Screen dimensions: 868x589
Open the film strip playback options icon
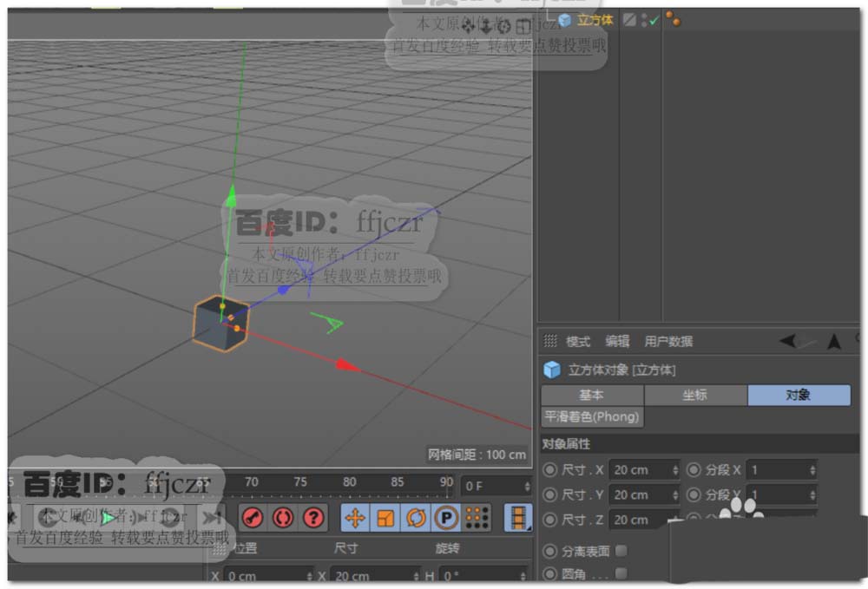[x=518, y=518]
